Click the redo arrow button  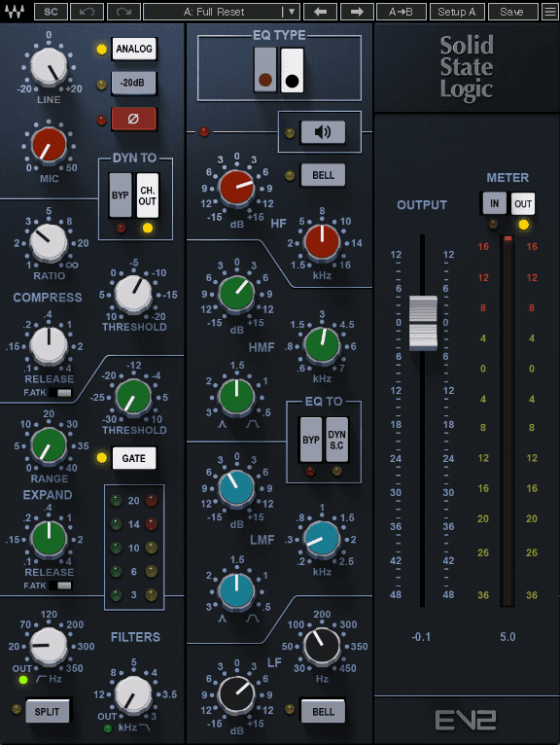[x=123, y=12]
